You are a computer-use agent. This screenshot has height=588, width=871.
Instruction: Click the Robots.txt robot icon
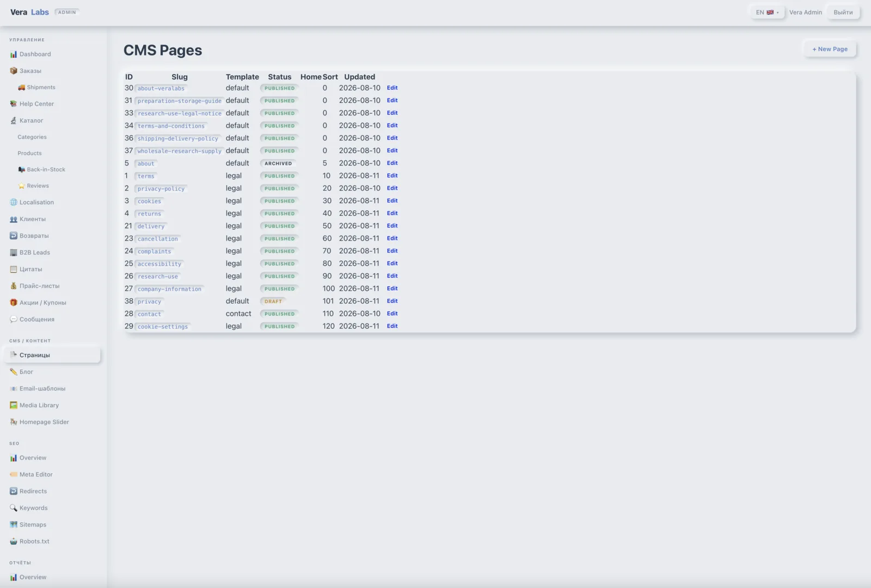tap(14, 542)
